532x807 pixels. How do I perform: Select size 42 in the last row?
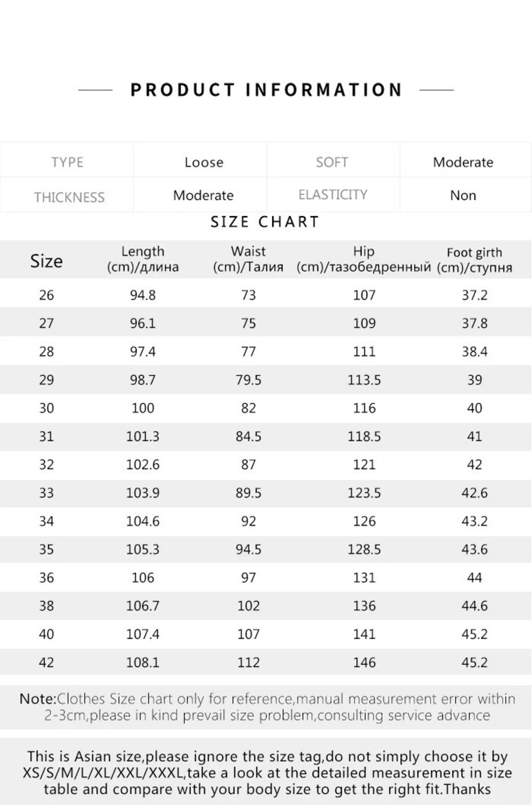[x=46, y=662]
